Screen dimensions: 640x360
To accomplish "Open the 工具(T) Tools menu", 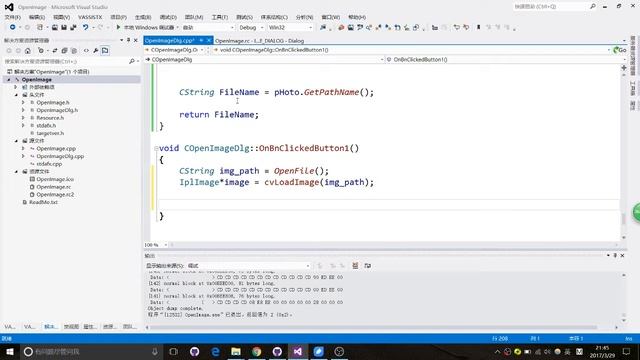I will pyautogui.click(x=220, y=17).
